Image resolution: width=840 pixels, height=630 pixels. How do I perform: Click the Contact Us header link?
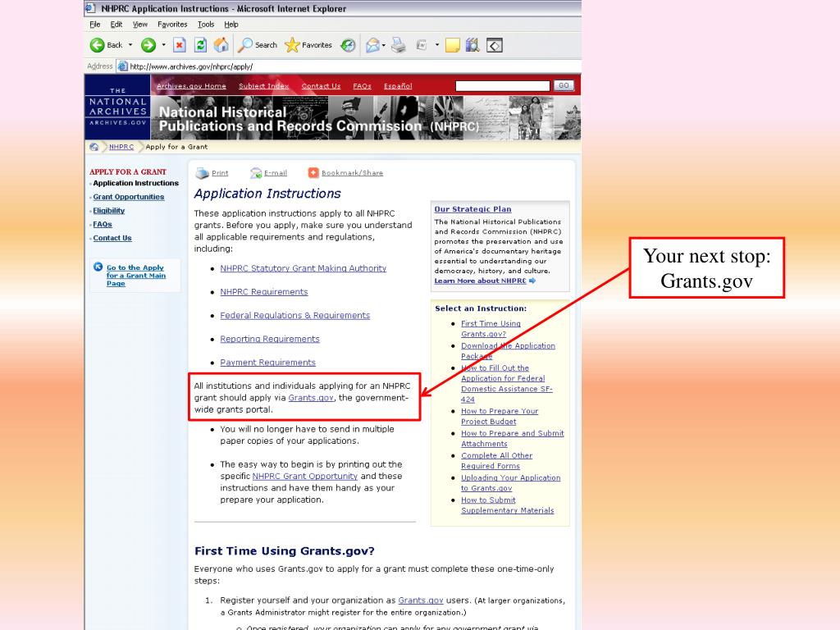(321, 85)
